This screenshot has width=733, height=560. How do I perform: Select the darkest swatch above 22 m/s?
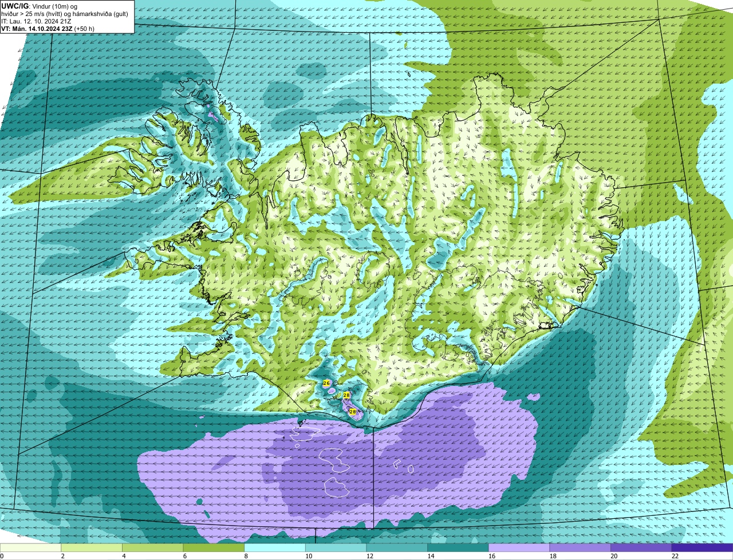pos(702,547)
